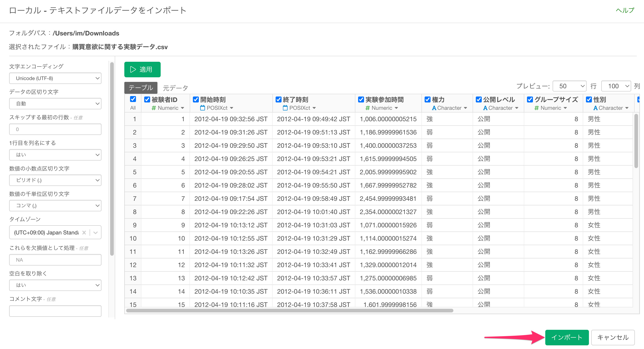Click the Numeric type icon under 被験者ID
The width and height of the screenshot is (644, 349).
154,108
